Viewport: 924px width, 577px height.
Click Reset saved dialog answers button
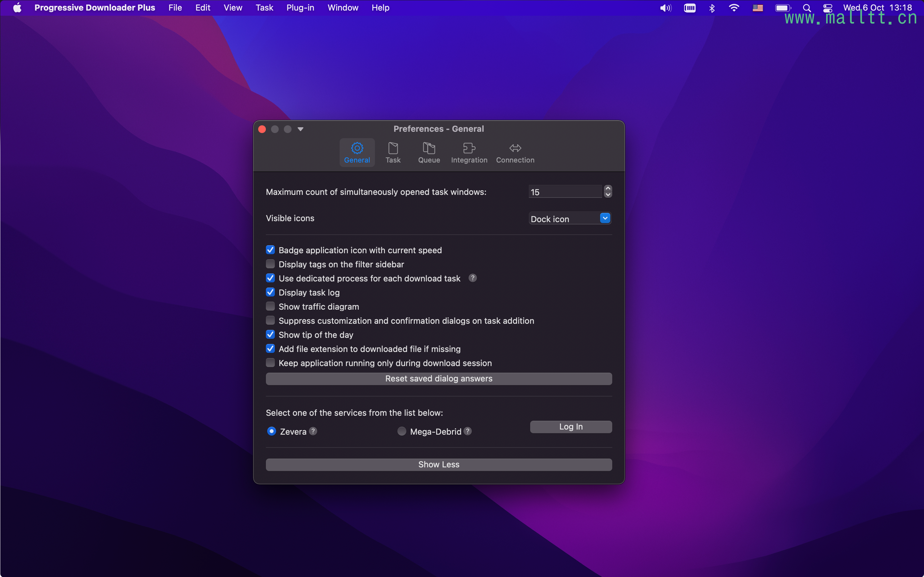pos(439,379)
